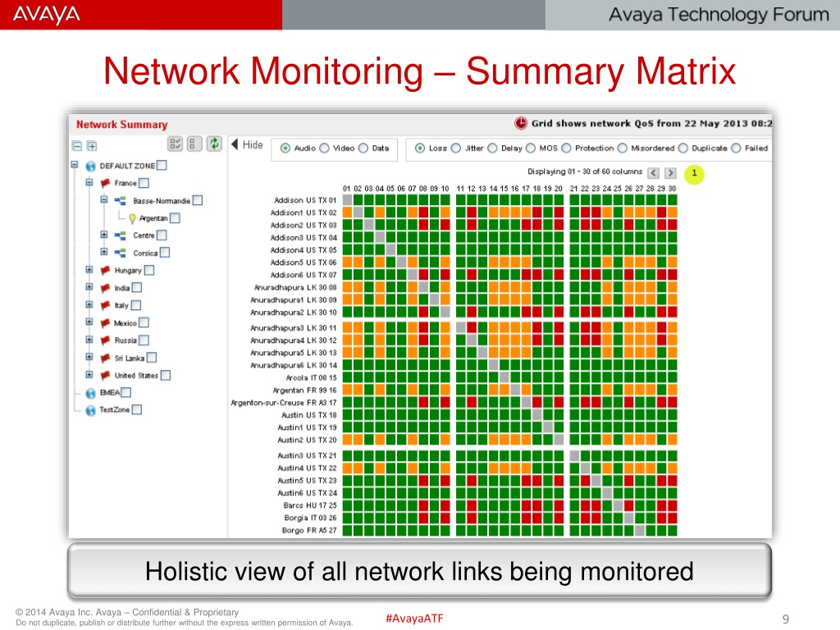The image size is (840, 630).
Task: Expand the Centre node
Action: tap(104, 235)
